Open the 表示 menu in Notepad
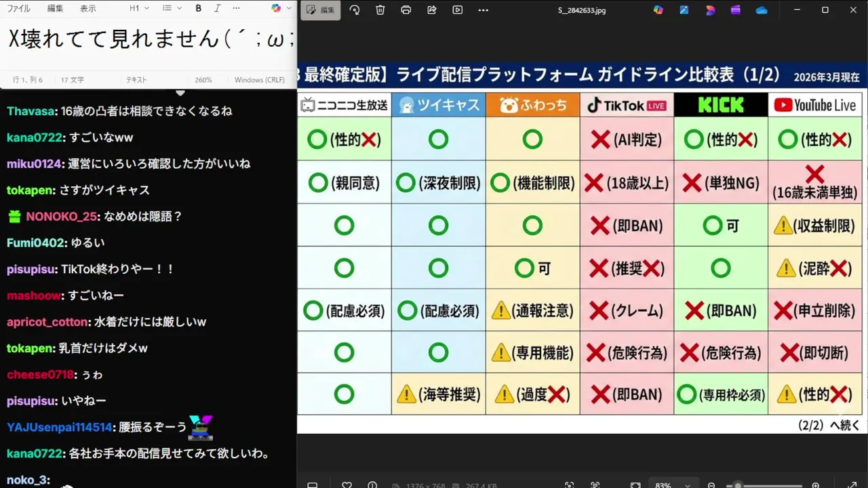The width and height of the screenshot is (868, 488). pyautogui.click(x=88, y=9)
